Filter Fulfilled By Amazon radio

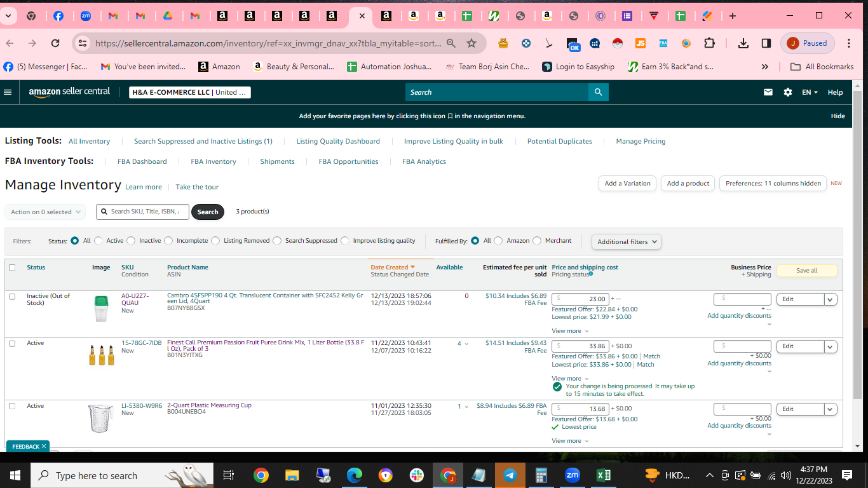pyautogui.click(x=498, y=241)
